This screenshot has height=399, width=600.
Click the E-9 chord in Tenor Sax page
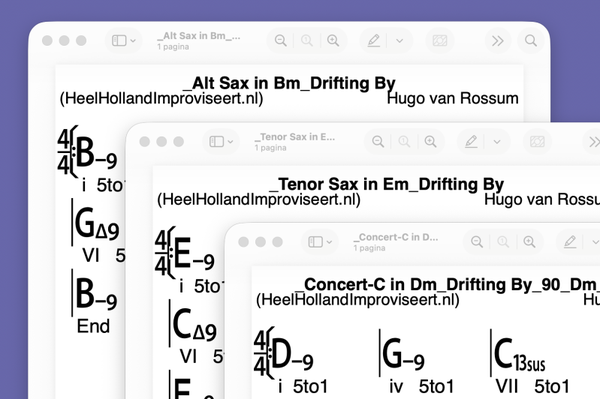pyautogui.click(x=194, y=253)
